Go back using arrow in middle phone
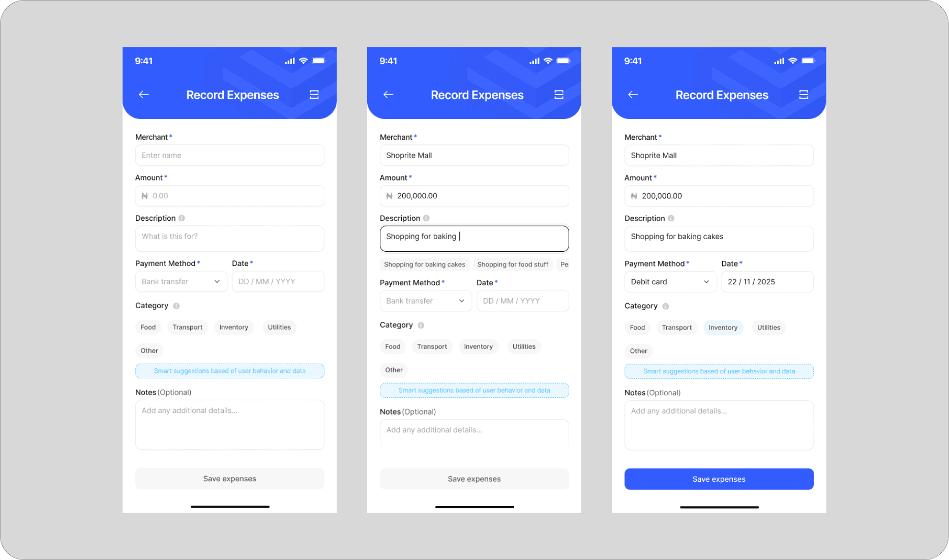This screenshot has height=560, width=949. pos(389,95)
